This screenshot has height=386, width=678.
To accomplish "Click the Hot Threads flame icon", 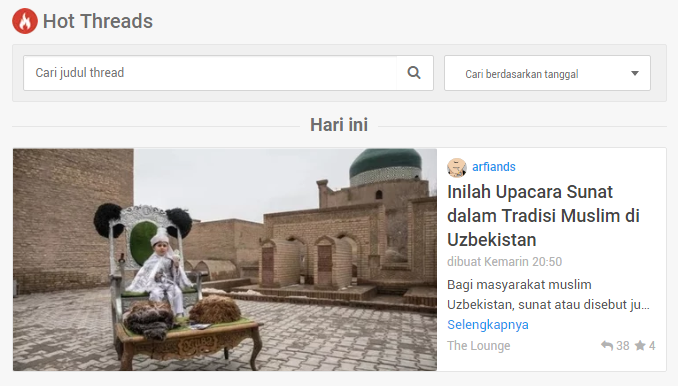I will pyautogui.click(x=25, y=21).
